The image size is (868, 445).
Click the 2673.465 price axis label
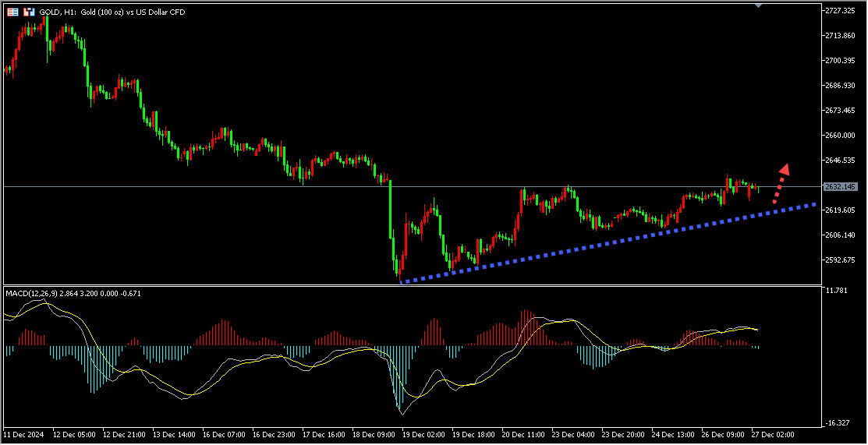[841, 111]
